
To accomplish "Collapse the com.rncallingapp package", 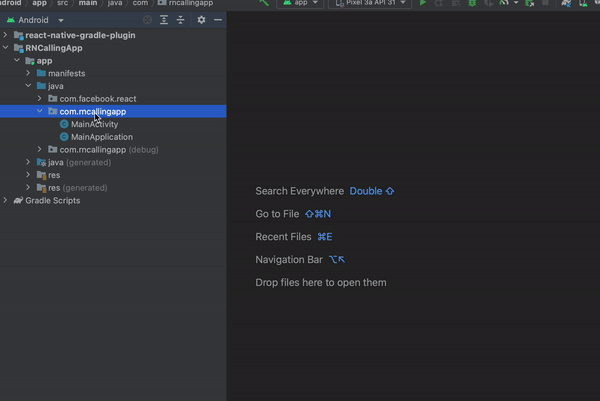I will tap(39, 111).
